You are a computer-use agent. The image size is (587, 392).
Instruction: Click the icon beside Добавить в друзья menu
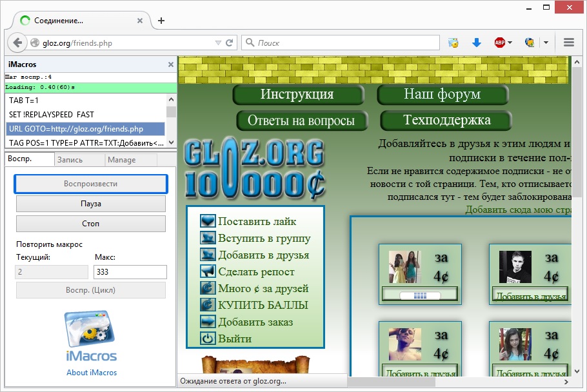208,255
